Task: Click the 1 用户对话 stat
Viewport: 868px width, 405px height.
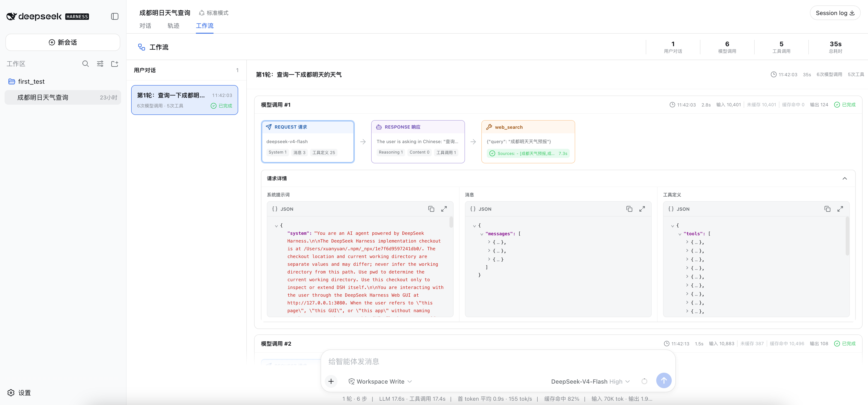Action: 673,47
